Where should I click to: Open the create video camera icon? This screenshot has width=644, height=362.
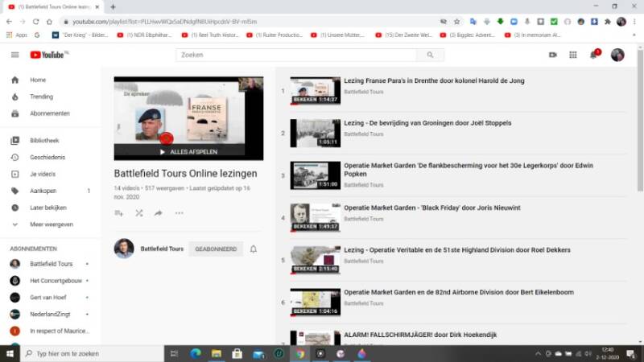[x=552, y=55]
